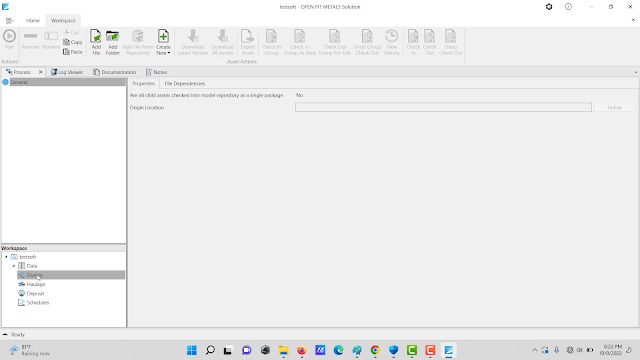This screenshot has height=360, width=640.
Task: Click the Run action icon
Action: [x=9, y=37]
